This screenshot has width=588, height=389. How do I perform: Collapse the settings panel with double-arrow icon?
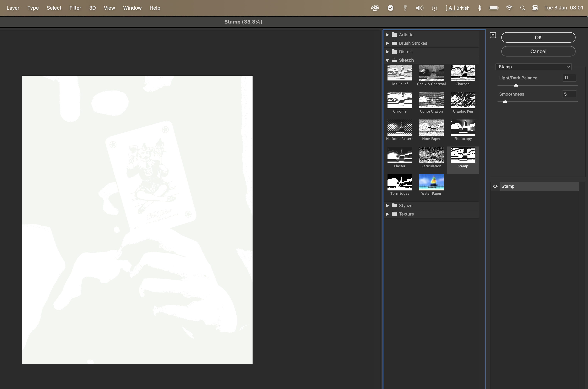tap(493, 35)
